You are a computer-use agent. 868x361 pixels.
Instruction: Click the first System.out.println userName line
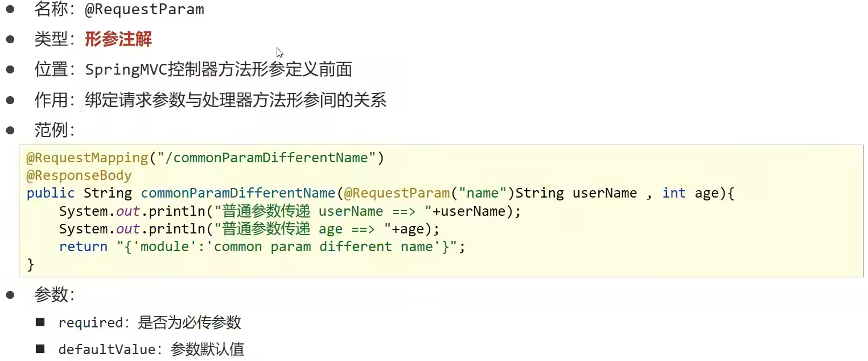pyautogui.click(x=290, y=211)
